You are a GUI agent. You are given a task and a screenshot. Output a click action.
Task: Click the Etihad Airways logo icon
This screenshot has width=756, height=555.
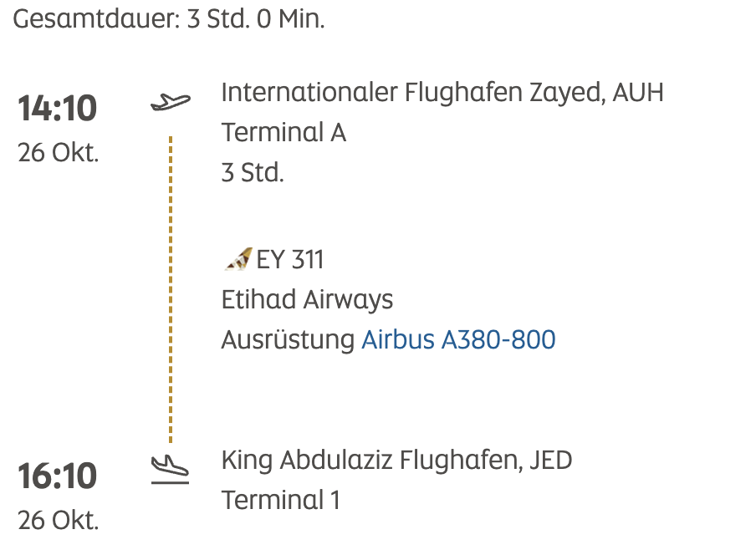click(x=238, y=260)
